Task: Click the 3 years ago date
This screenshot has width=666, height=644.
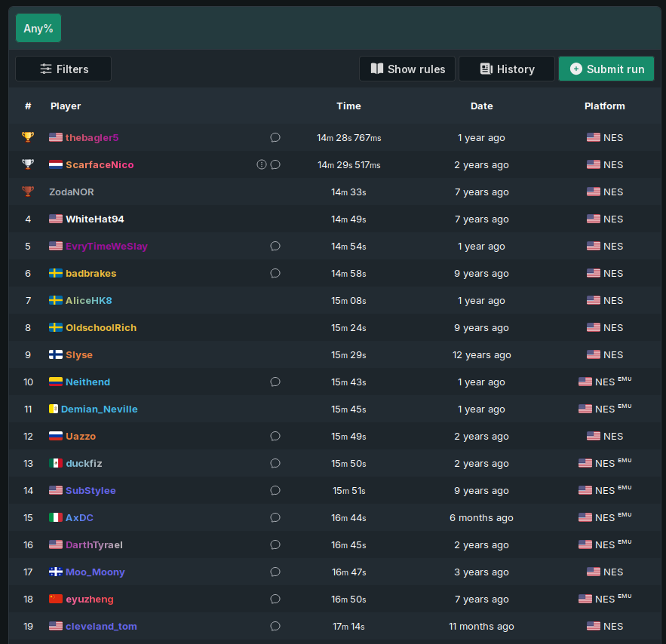Action: tap(482, 572)
